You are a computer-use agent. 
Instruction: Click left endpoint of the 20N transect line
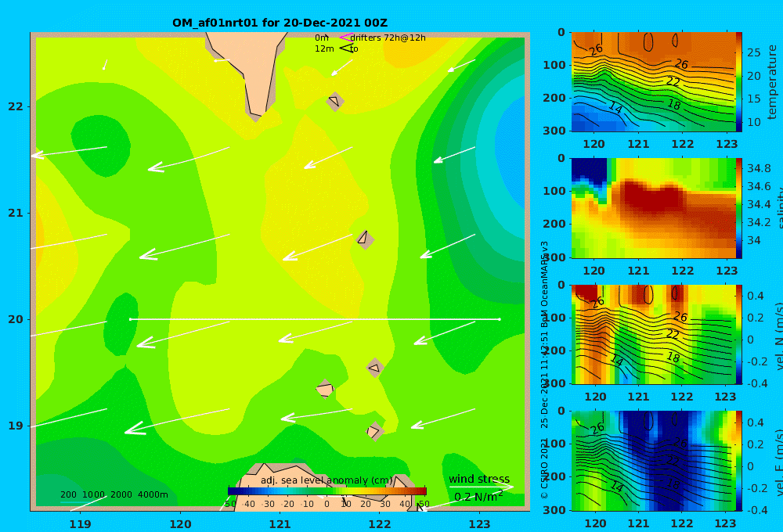point(130,319)
